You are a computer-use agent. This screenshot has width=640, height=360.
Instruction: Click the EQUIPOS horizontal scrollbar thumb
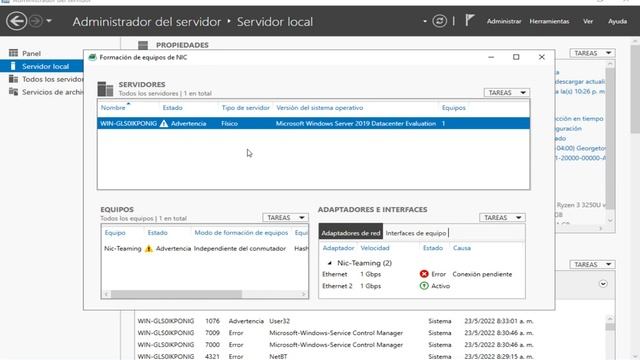click(176, 294)
